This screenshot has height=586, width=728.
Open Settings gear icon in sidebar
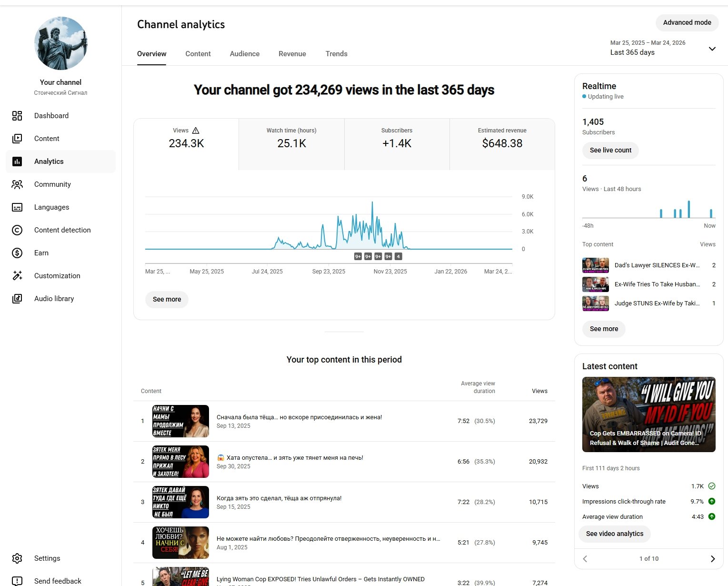17,558
